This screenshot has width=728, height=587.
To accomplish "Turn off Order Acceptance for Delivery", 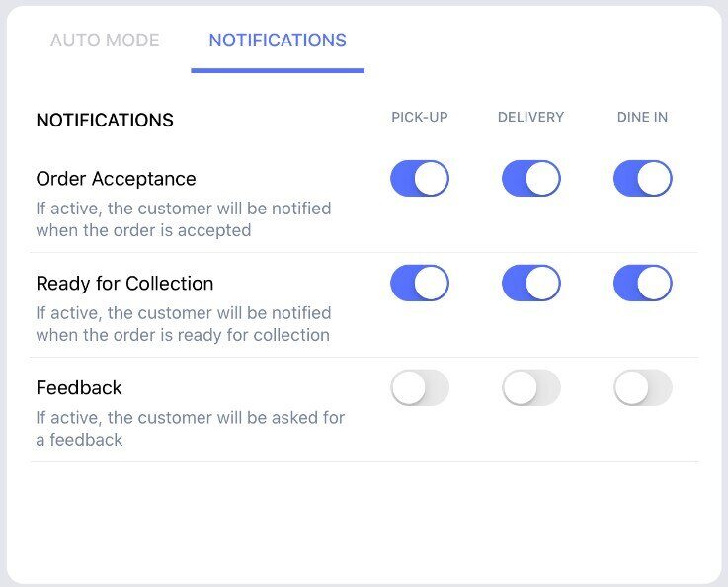I will (x=531, y=179).
